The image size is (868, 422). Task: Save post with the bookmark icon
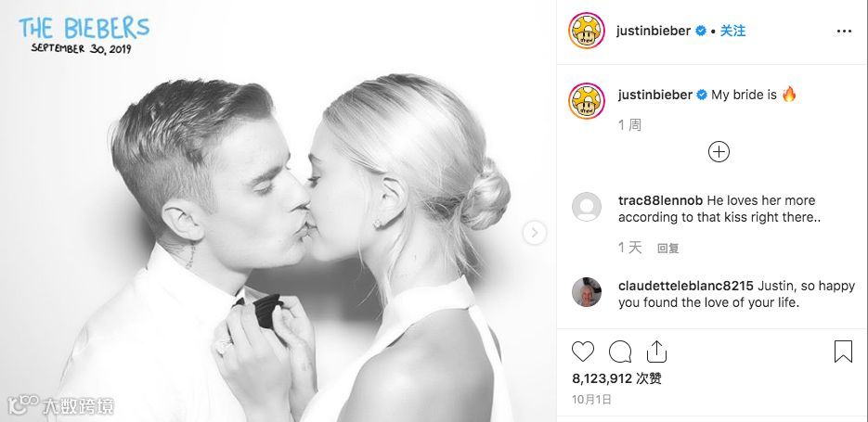point(843,352)
